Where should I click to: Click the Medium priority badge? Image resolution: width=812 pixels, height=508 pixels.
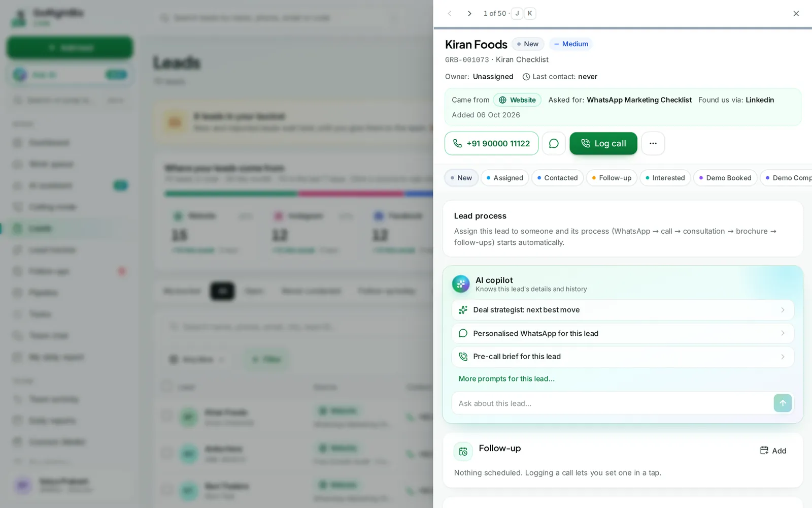coord(570,44)
